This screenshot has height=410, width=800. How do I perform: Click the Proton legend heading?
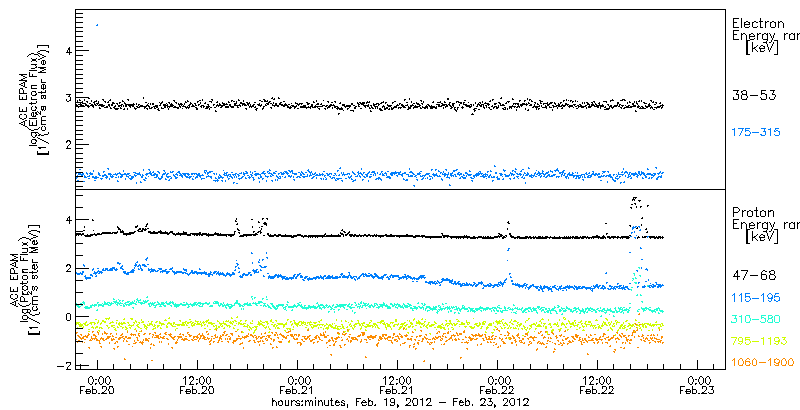coord(753,213)
